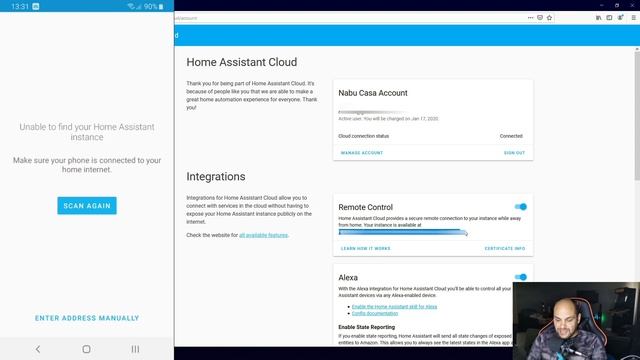This screenshot has height=360, width=640.
Task: Open the Firefox hamburger menu
Action: 633,18
